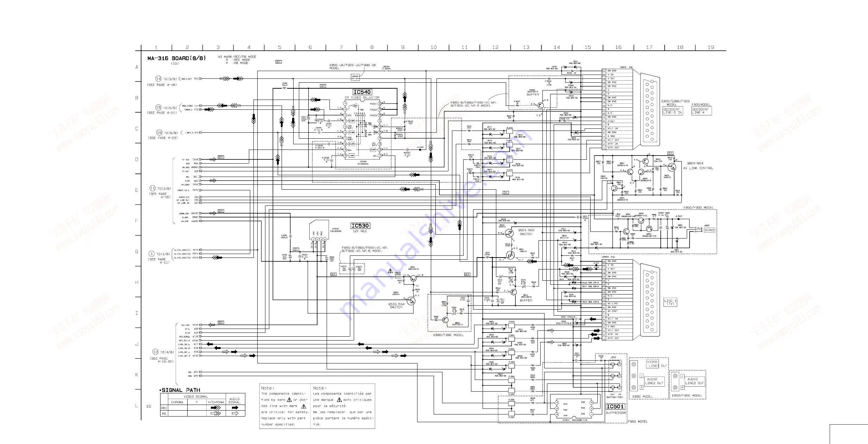
Task: Click the CN570 21-pin connector drawing
Action: 649,109
